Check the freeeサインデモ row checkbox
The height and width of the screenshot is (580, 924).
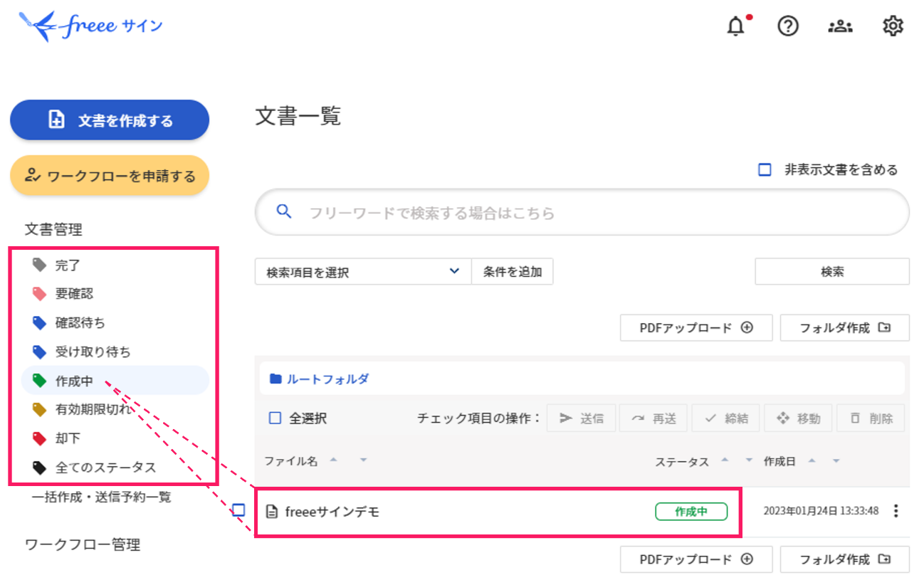pyautogui.click(x=239, y=510)
